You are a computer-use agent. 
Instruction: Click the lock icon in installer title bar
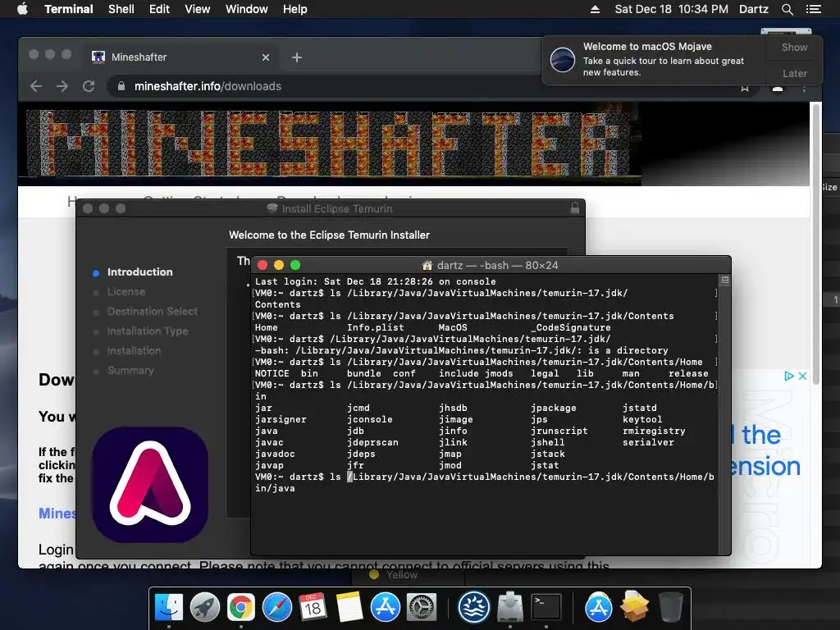[x=575, y=208]
